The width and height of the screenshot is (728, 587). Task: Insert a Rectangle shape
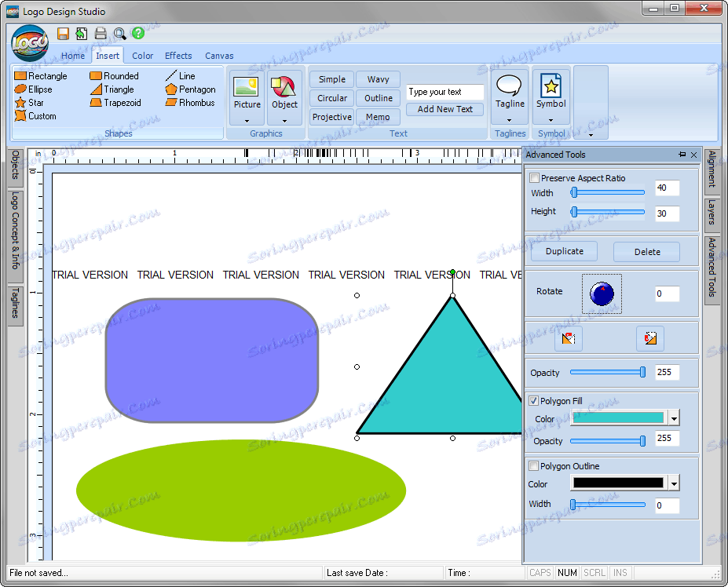pos(41,75)
